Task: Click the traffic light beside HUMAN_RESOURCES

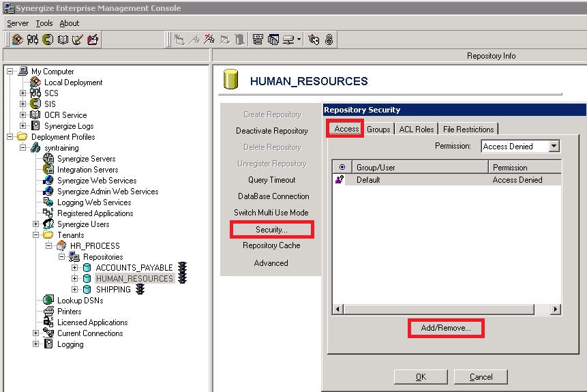Action: (x=182, y=278)
